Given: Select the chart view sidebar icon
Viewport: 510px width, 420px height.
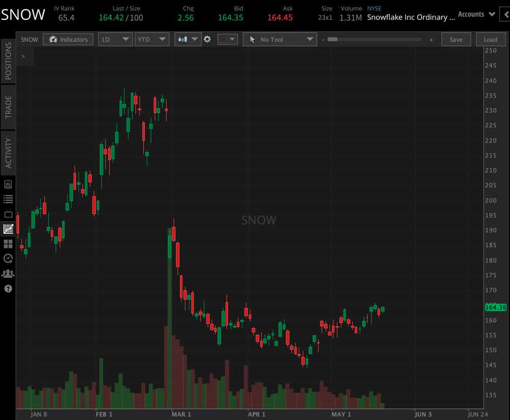Looking at the screenshot, I should 8,228.
